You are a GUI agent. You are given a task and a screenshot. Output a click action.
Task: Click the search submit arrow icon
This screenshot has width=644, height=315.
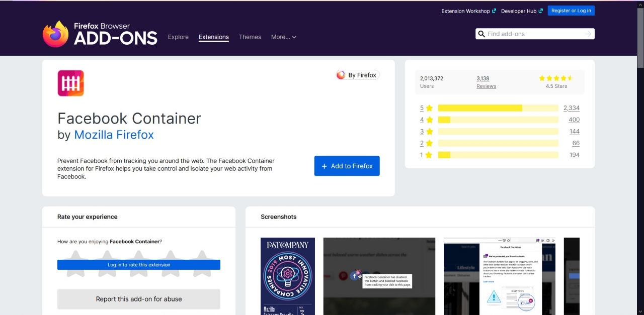588,34
